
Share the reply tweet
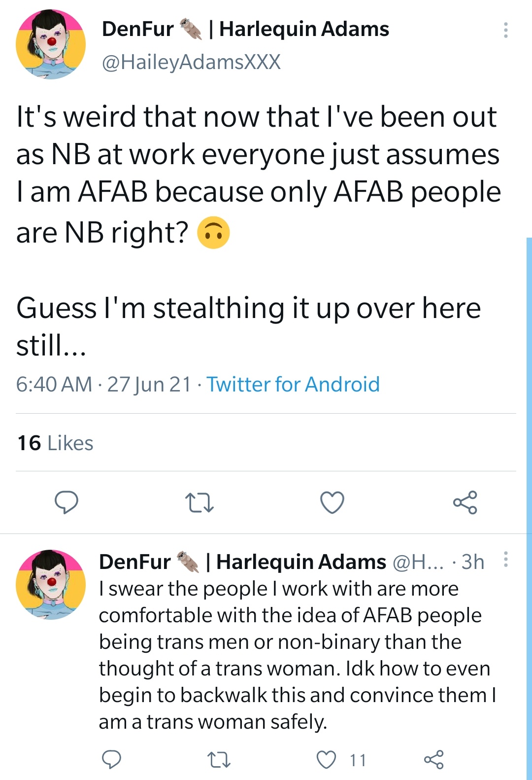[434, 760]
